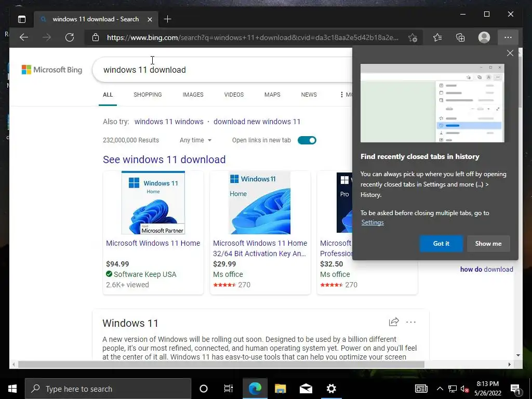Image resolution: width=532 pixels, height=399 pixels.
Task: Show hidden system tray icons
Action: pyautogui.click(x=440, y=389)
